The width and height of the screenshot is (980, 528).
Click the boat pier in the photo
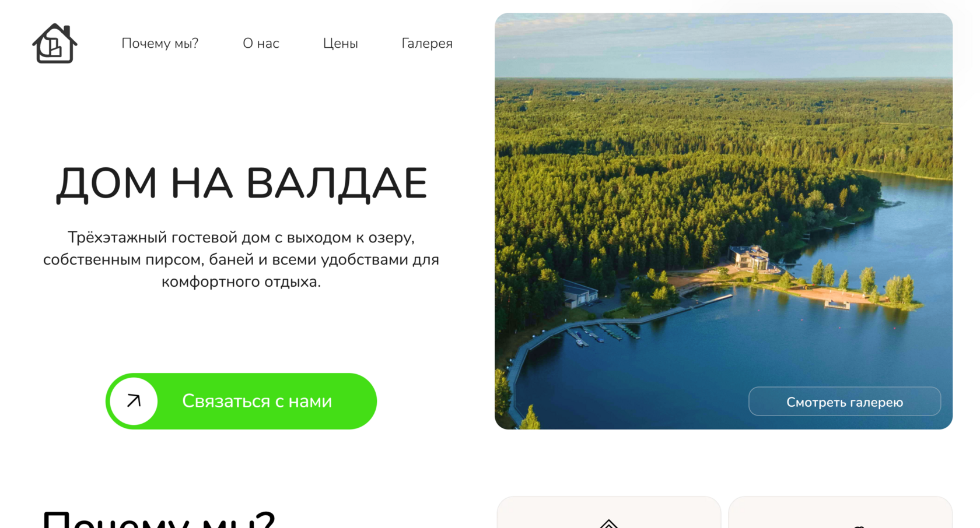pos(602,334)
